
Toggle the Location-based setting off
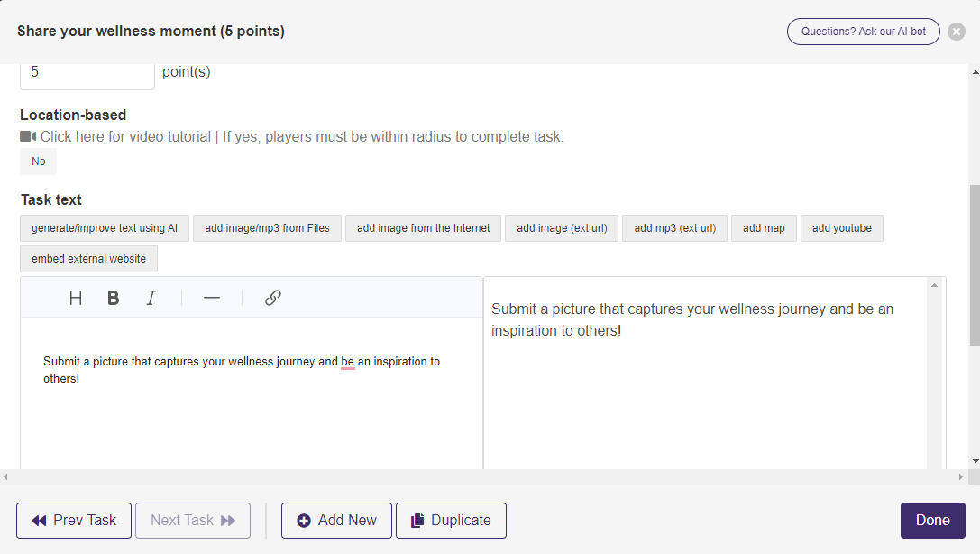coord(38,161)
